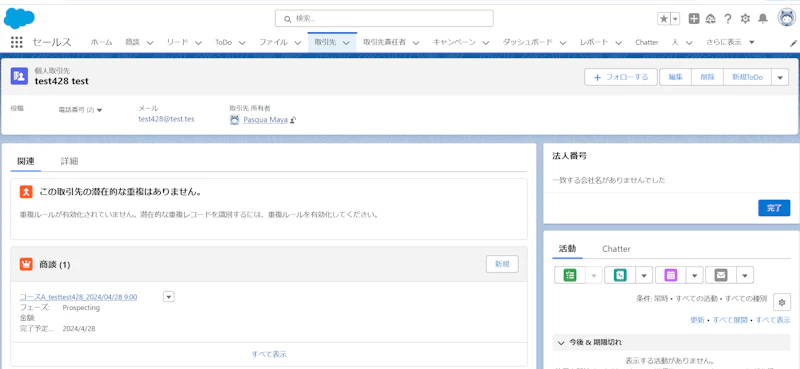Click the 新規ToDo button
The height and width of the screenshot is (369, 800).
click(747, 77)
